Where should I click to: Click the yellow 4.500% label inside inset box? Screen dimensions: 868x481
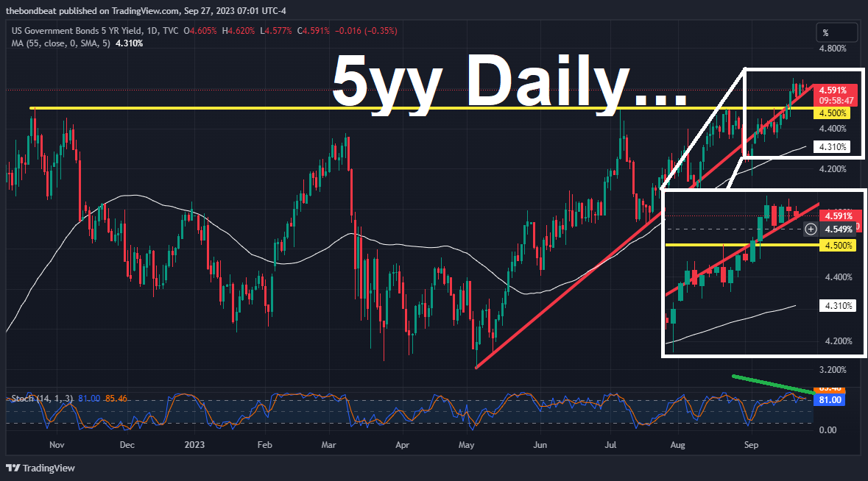pyautogui.click(x=838, y=246)
